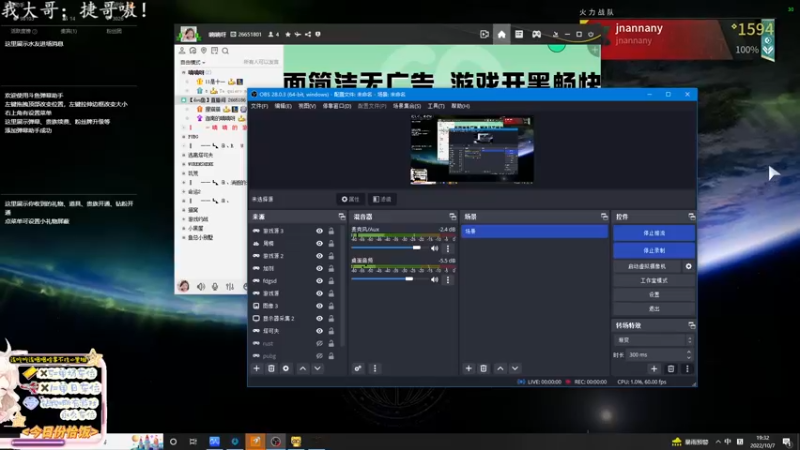Click 退出 exit button in Controls
Viewport: 800px width, 450px height.
pos(654,309)
